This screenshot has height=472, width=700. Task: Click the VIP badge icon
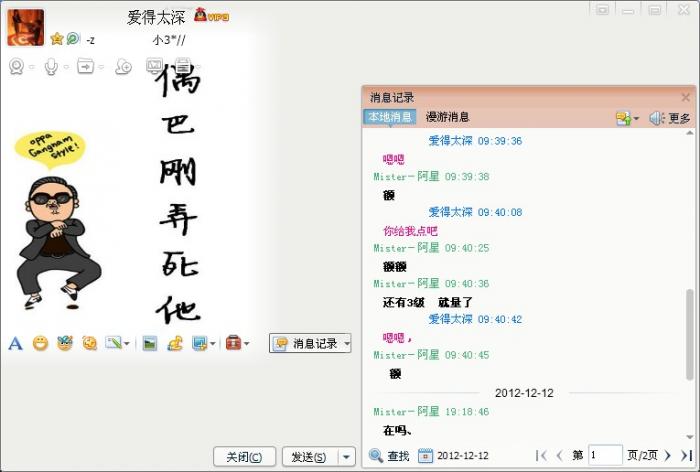point(212,16)
